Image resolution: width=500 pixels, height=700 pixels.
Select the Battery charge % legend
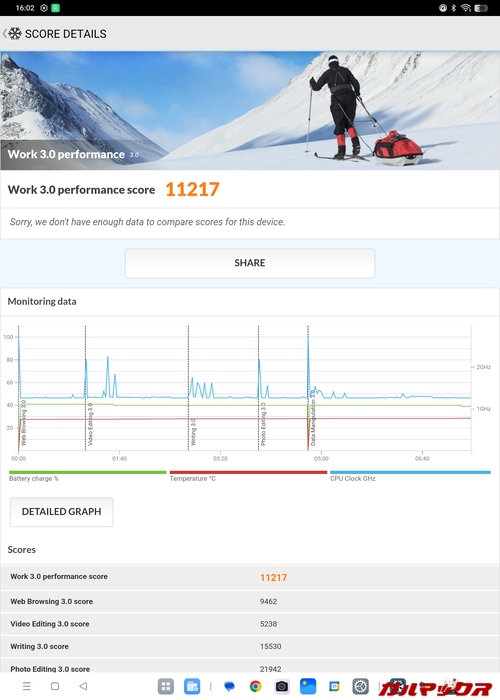(x=88, y=475)
